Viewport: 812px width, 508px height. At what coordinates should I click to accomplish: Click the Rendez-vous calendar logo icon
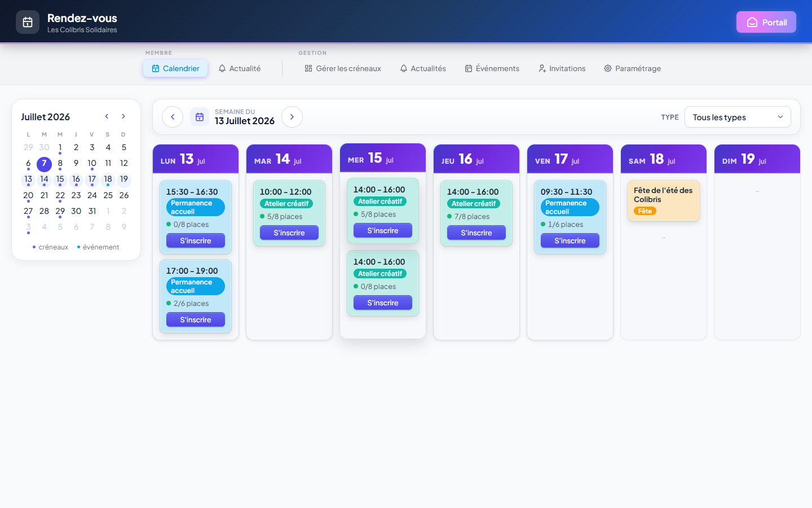pos(28,22)
